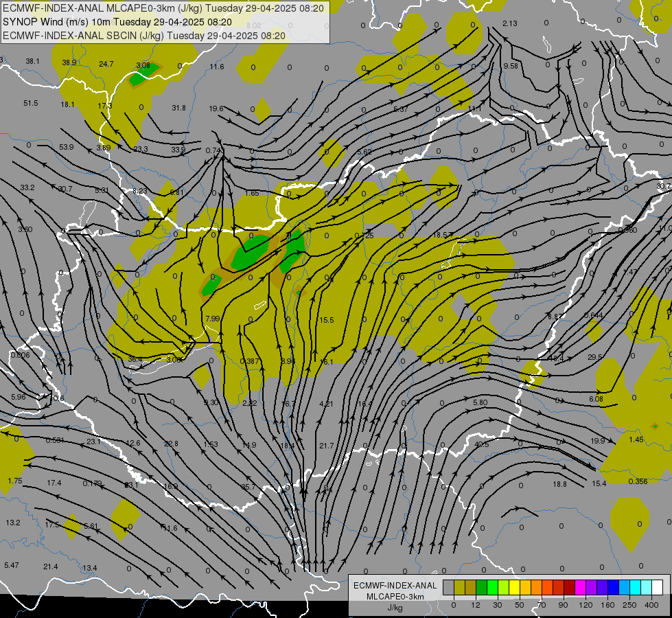Image resolution: width=672 pixels, height=618 pixels.
Task: Click the olive swatch after legend value 0
Action: (x=459, y=588)
